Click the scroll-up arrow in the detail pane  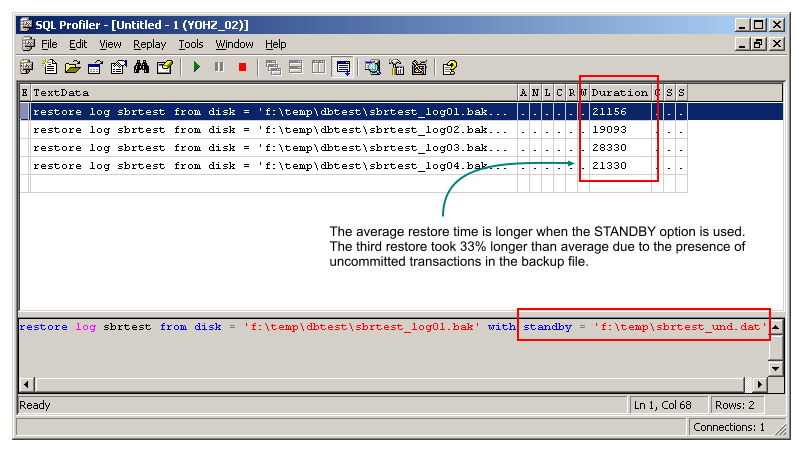[x=775, y=327]
